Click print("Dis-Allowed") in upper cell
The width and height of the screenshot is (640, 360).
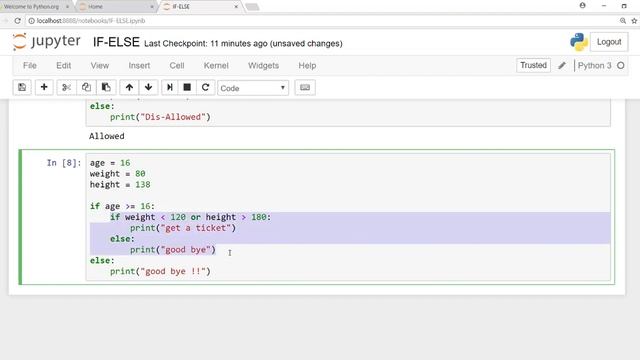tap(160, 117)
